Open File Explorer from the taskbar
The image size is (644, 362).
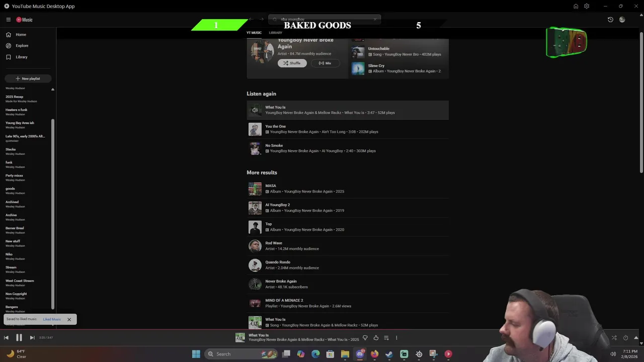[345, 354]
